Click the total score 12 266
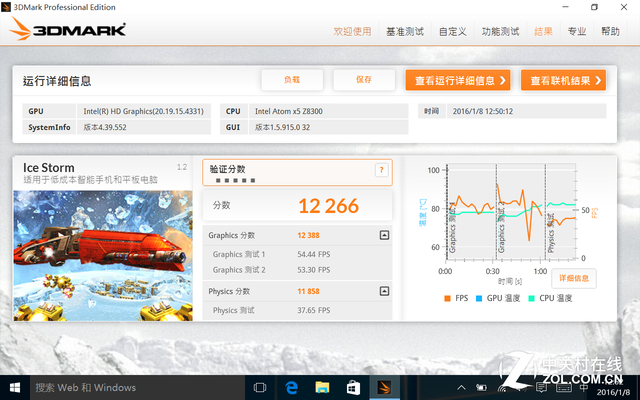Screen dimensions: 640x400 click(x=329, y=206)
